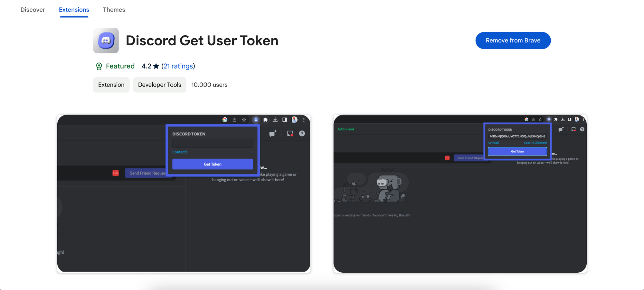This screenshot has width=644, height=290.
Task: Open the first screenshot thumbnail
Action: 184,194
